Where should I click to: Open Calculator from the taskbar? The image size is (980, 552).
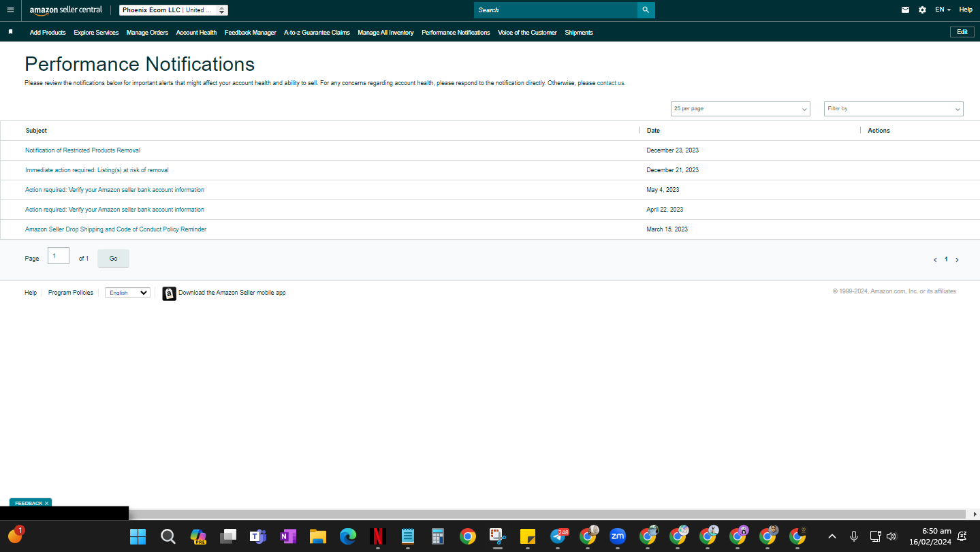pos(438,536)
